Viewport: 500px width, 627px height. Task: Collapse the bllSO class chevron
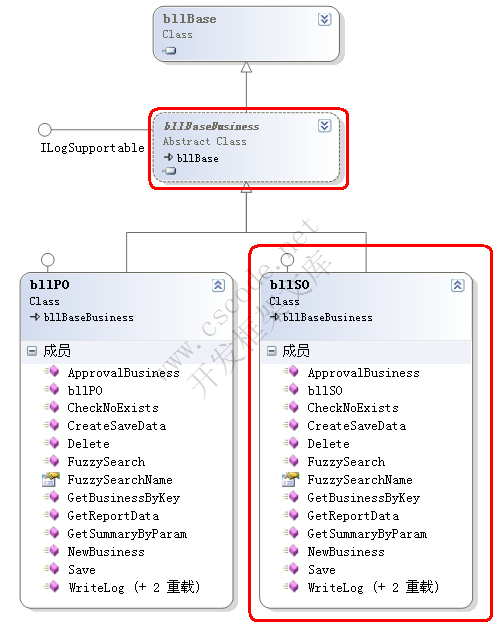click(x=458, y=286)
